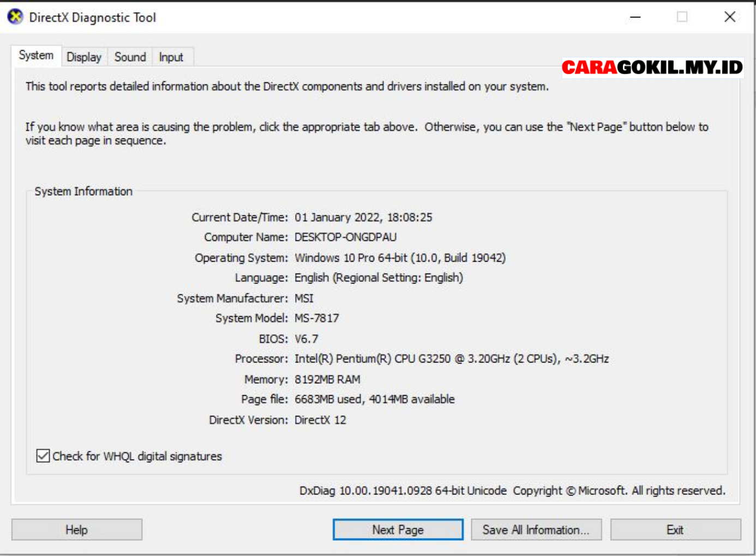Click System Manufacturer value MSI
This screenshot has width=756, height=556.
tap(304, 298)
